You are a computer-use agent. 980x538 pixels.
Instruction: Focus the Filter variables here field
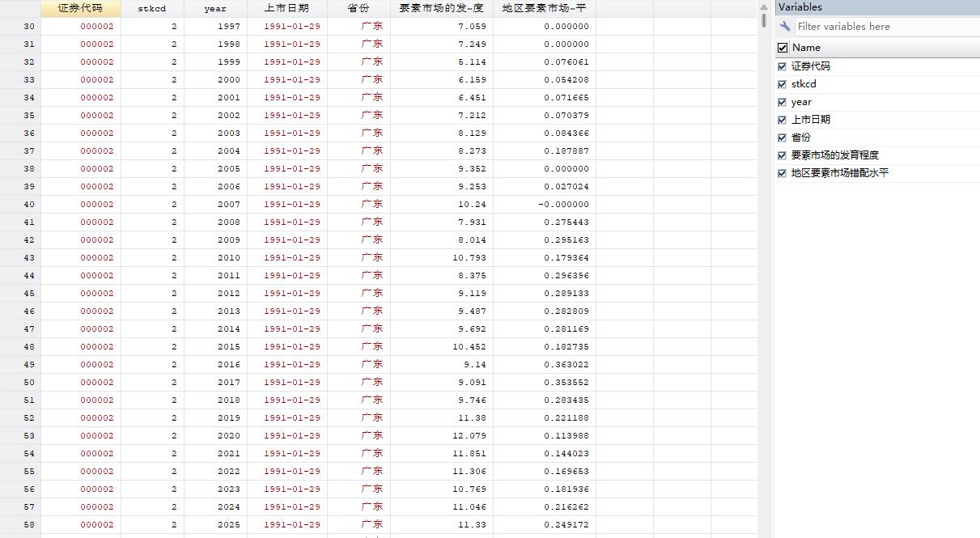(x=887, y=26)
